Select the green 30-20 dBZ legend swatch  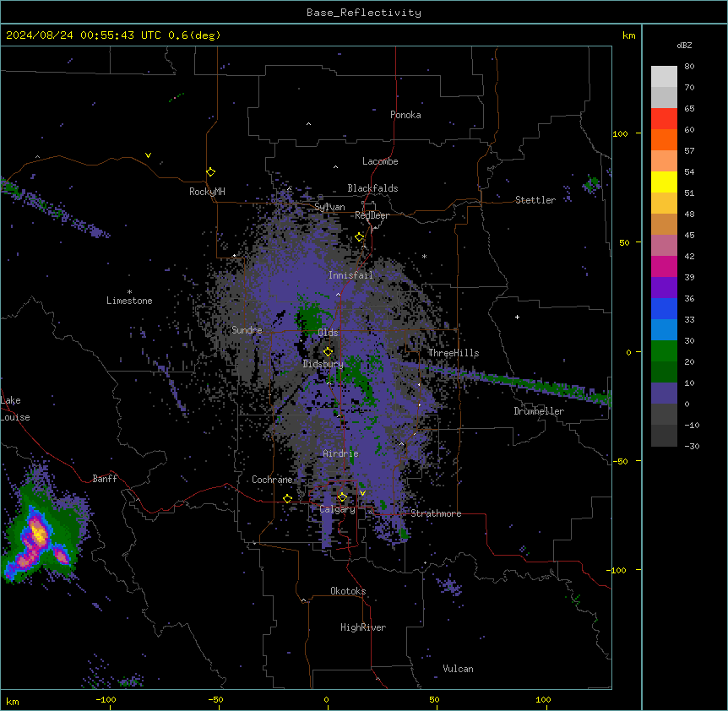(664, 351)
